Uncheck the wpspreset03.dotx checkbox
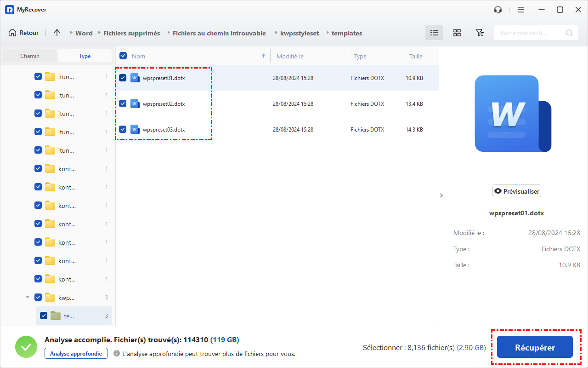The image size is (588, 368). click(x=123, y=130)
